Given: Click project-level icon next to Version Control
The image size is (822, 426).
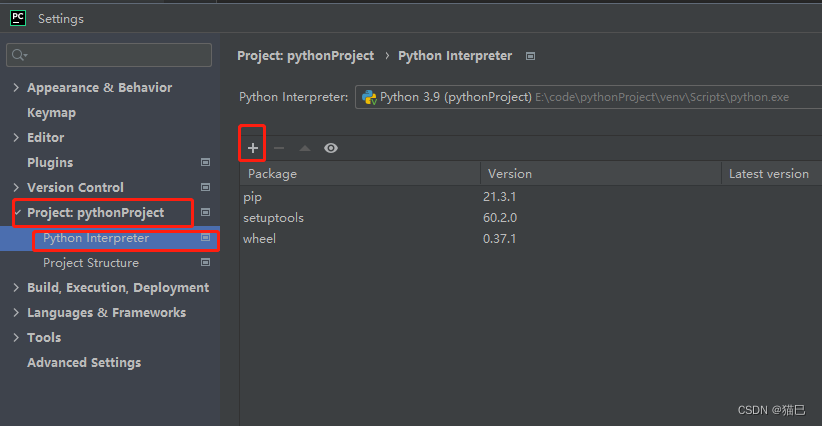Looking at the screenshot, I should [206, 187].
